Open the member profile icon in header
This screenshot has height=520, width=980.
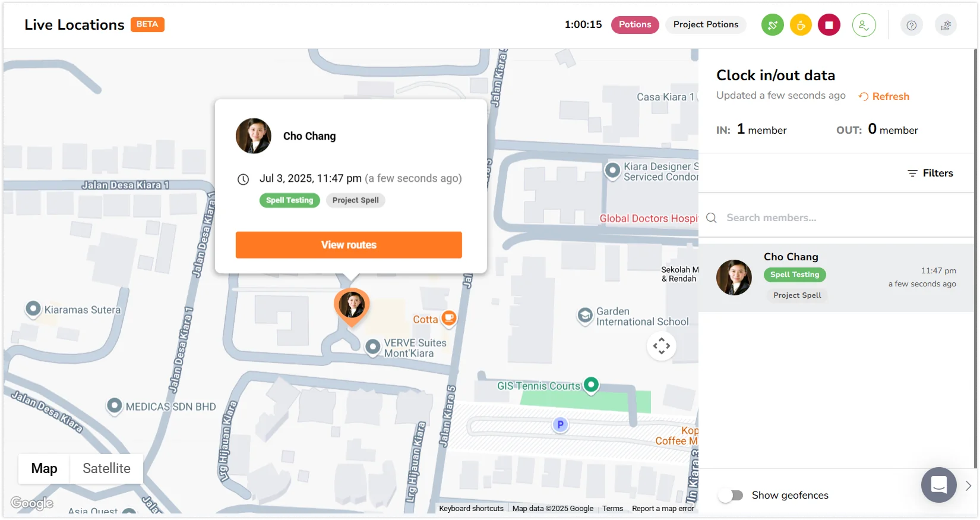tap(864, 25)
